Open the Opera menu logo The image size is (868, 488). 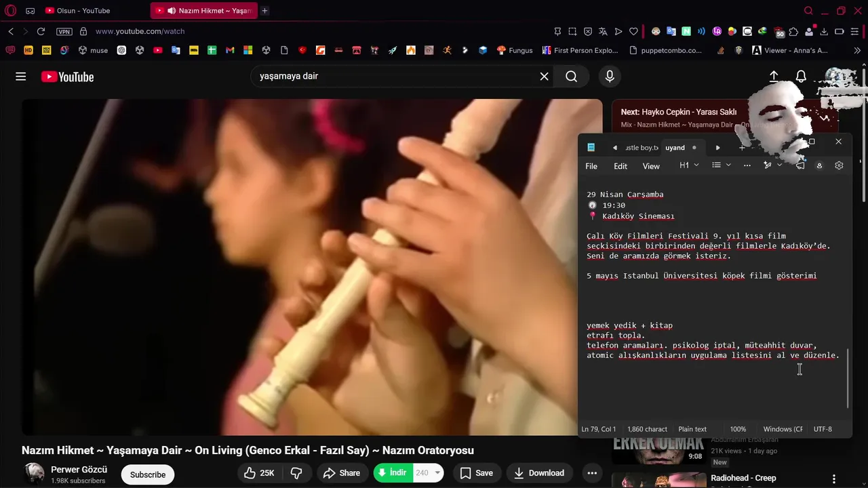pyautogui.click(x=10, y=11)
